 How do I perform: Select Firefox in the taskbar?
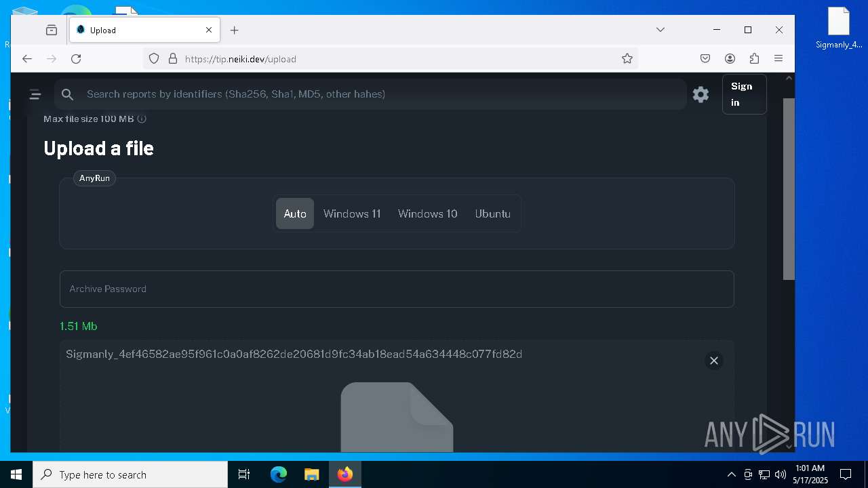(x=345, y=474)
